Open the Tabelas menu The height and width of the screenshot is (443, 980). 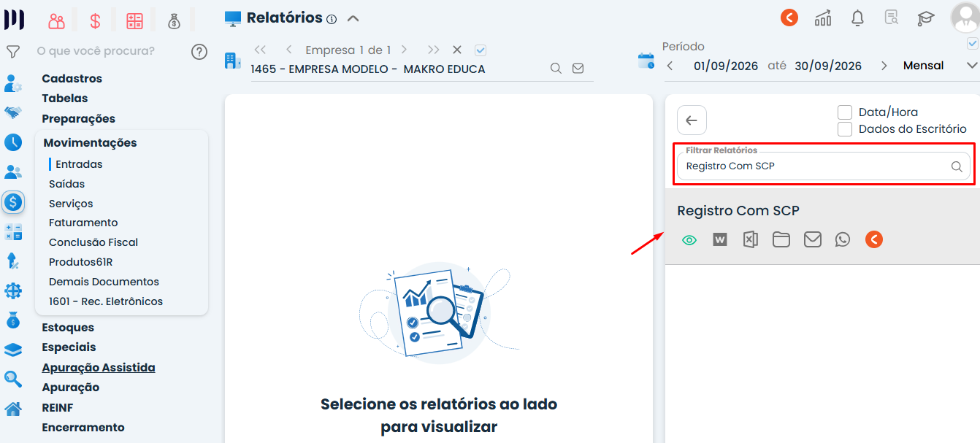(65, 99)
